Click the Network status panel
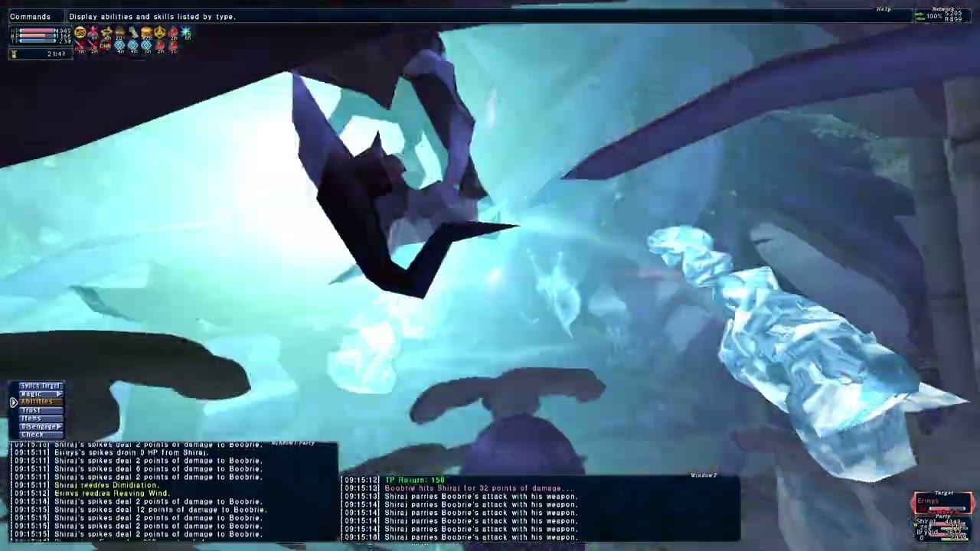980x551 pixels. 942,16
